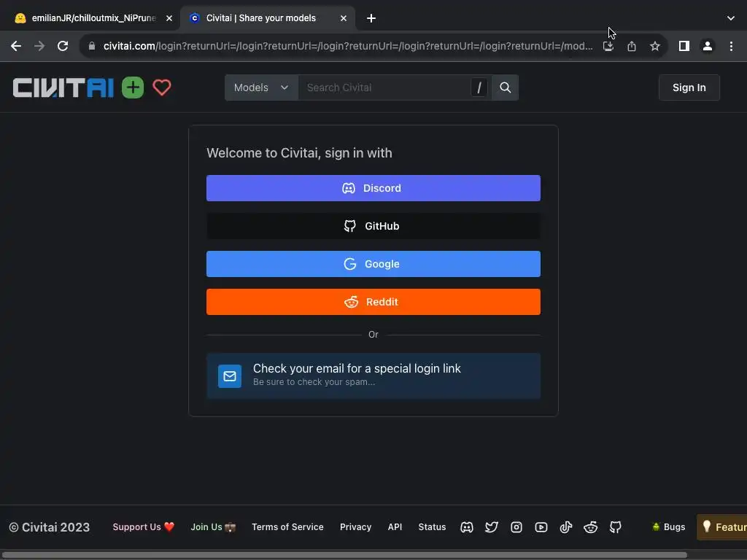Open the browser profile icon
This screenshot has width=747, height=560.
[x=708, y=46]
